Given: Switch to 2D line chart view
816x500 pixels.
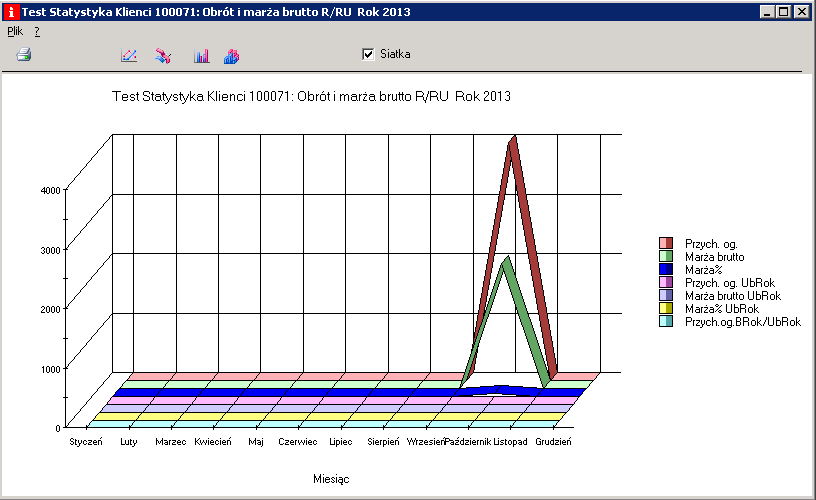Looking at the screenshot, I should 129,56.
